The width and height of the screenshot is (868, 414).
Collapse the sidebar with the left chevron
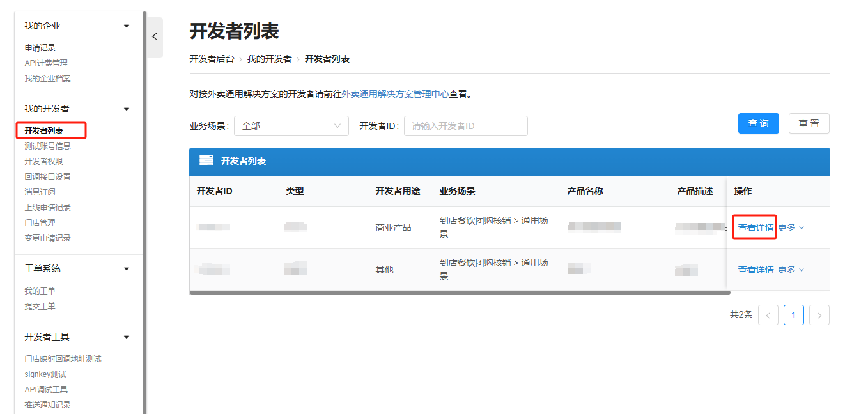(x=154, y=37)
